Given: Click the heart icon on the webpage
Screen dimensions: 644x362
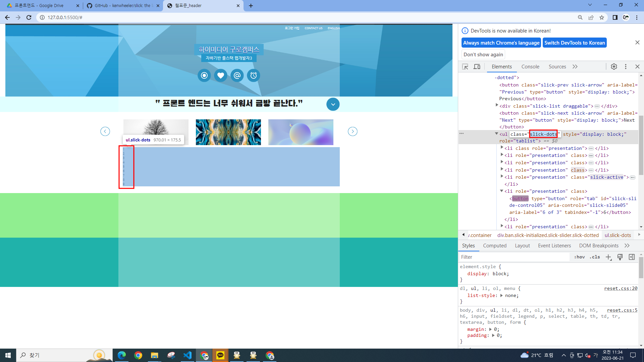Looking at the screenshot, I should tap(220, 75).
